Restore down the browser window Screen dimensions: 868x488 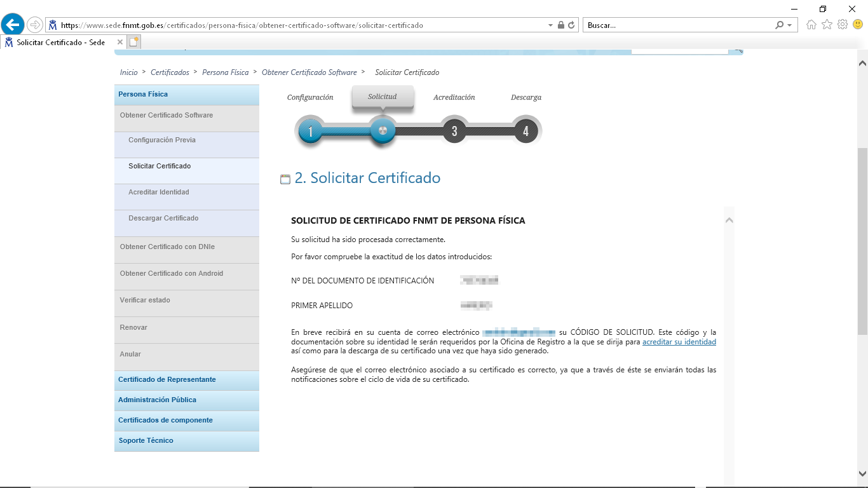[823, 8]
